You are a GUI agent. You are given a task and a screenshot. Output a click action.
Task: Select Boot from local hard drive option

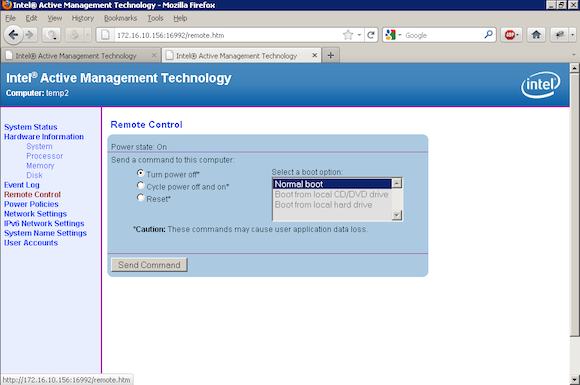pyautogui.click(x=332, y=205)
